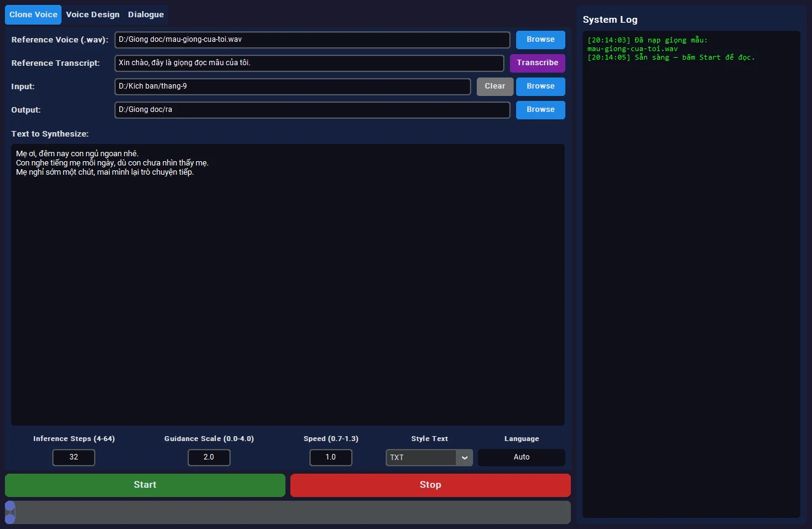Select the Guidance Scale value field
812x529 pixels.
(x=209, y=458)
